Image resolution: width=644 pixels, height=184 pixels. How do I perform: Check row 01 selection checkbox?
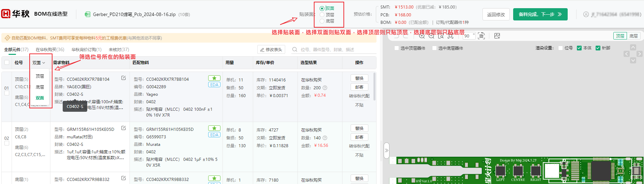pos(6,93)
